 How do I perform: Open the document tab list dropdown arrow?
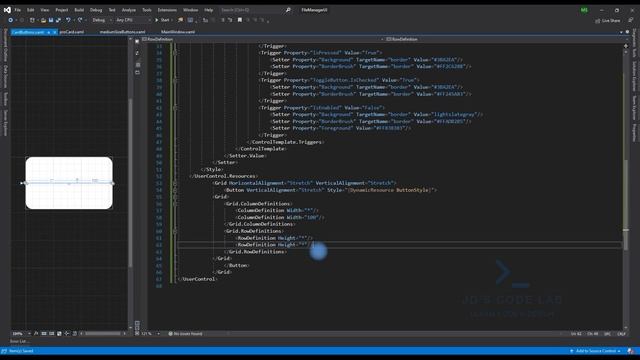pos(621,32)
